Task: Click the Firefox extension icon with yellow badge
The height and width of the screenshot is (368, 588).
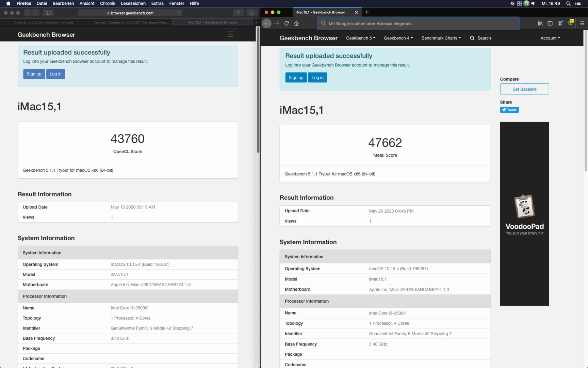Action: 570,23
